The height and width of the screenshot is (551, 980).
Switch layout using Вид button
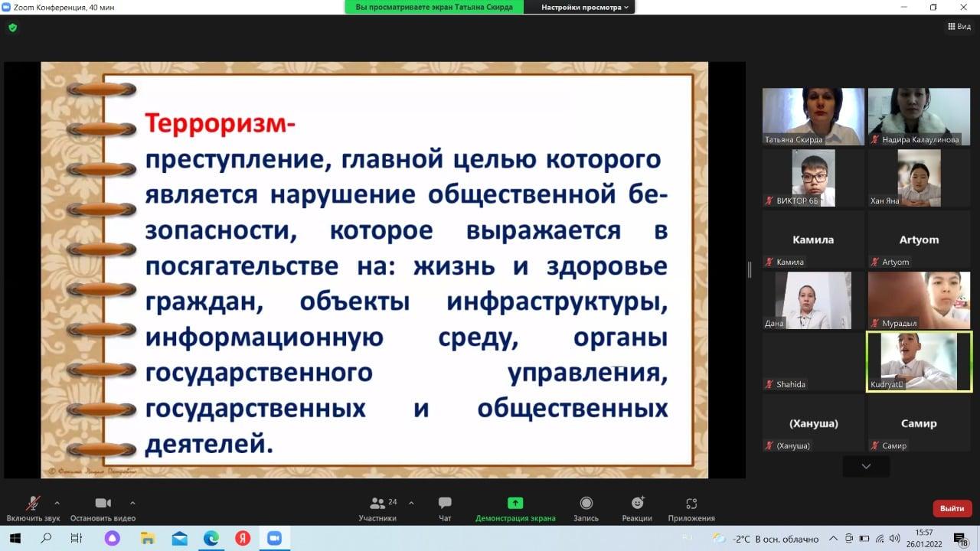click(x=959, y=27)
